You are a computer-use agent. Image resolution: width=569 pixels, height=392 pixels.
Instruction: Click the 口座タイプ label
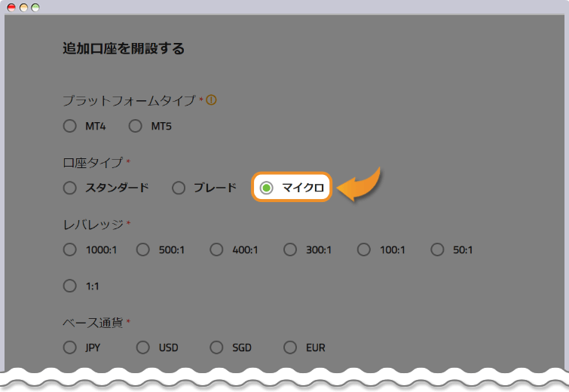coord(93,162)
